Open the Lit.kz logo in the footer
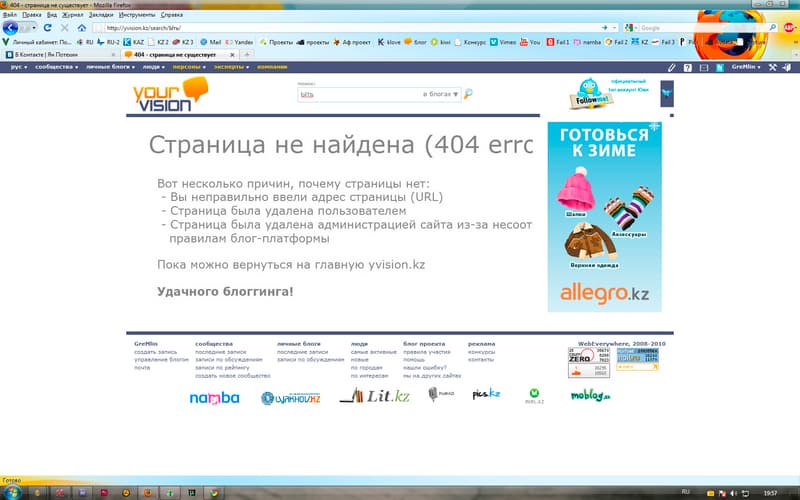The width and height of the screenshot is (800, 500). point(374,396)
